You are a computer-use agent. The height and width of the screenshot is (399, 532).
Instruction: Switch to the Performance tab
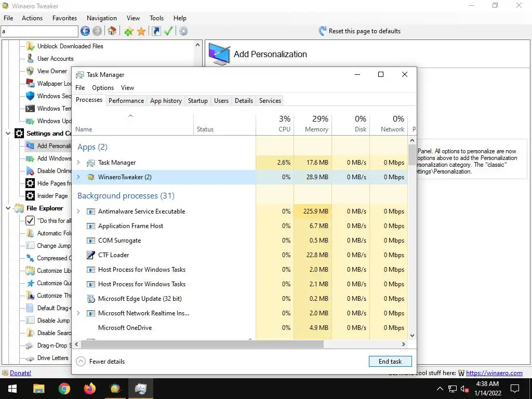pos(126,101)
